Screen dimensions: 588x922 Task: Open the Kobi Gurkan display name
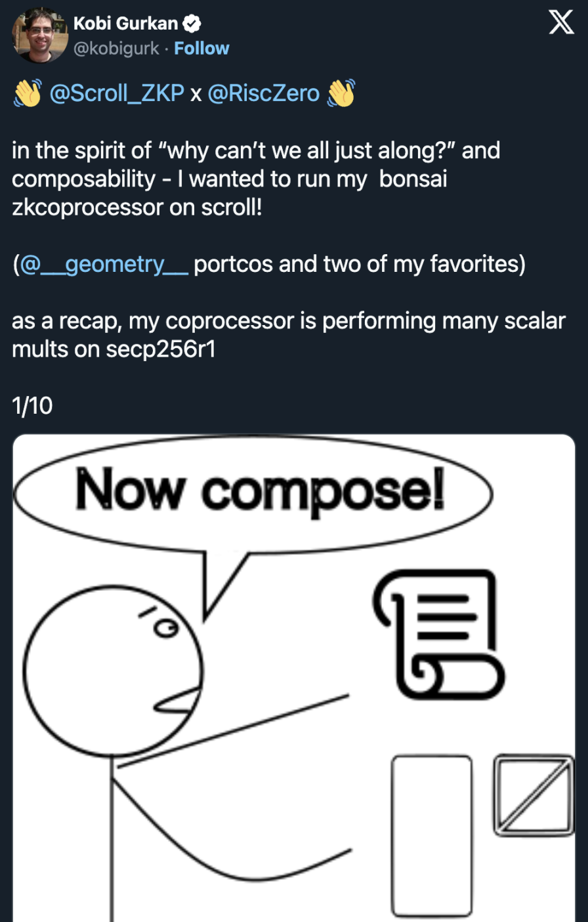(x=126, y=24)
